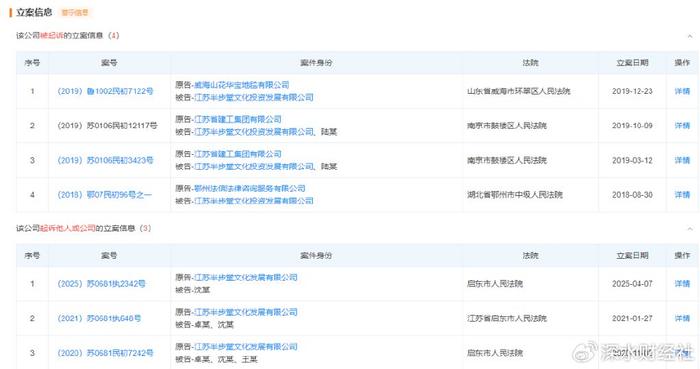Open defendant company link in case 苏0106民初12117号
This screenshot has width=700, height=369.
click(x=254, y=132)
